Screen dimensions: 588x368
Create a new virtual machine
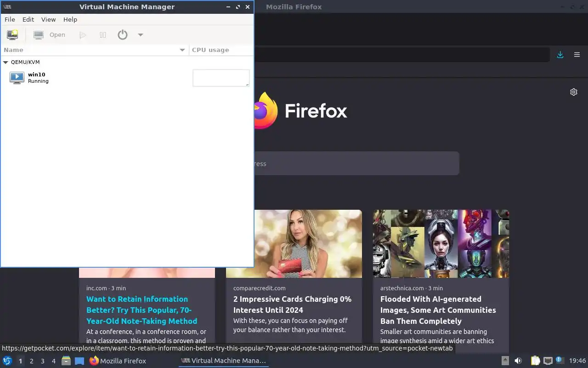(x=12, y=34)
